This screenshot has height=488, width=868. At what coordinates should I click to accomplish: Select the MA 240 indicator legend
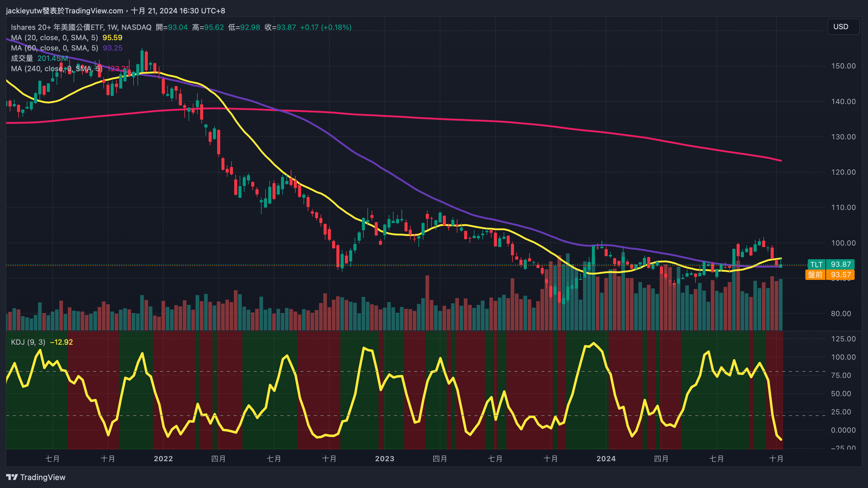[56, 69]
